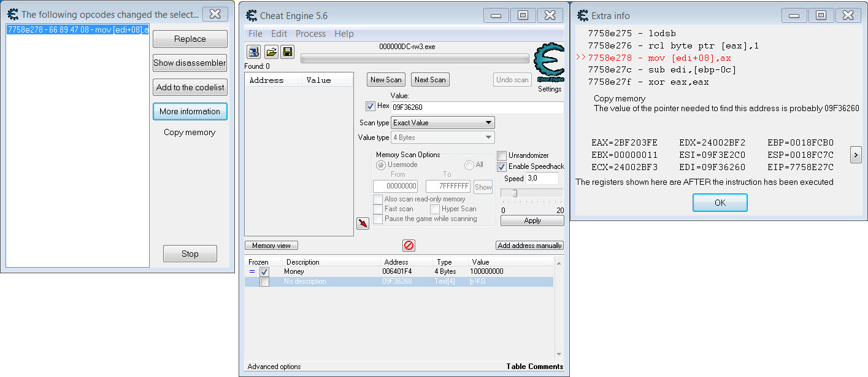Toggle the Unrandomizer checkbox
The image size is (868, 377).
502,156
